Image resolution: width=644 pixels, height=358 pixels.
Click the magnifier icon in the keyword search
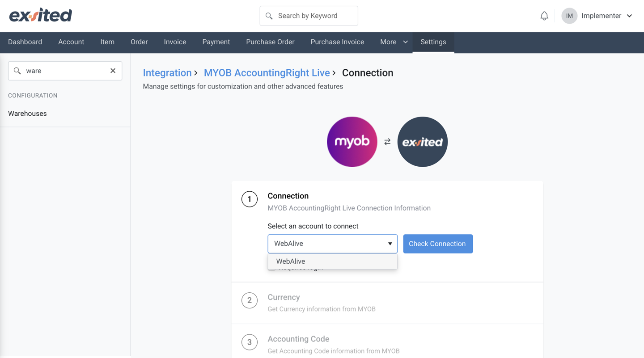click(269, 16)
